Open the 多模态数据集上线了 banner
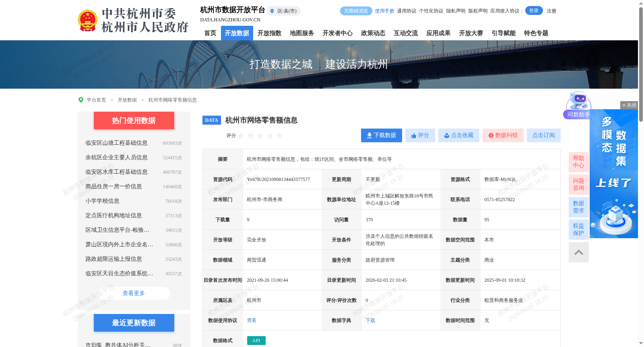Viewport: 644px width, 347px height. pos(614,174)
